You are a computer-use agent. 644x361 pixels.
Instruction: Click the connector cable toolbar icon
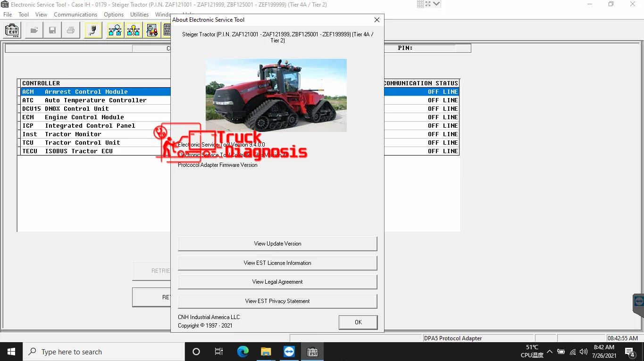click(93, 31)
